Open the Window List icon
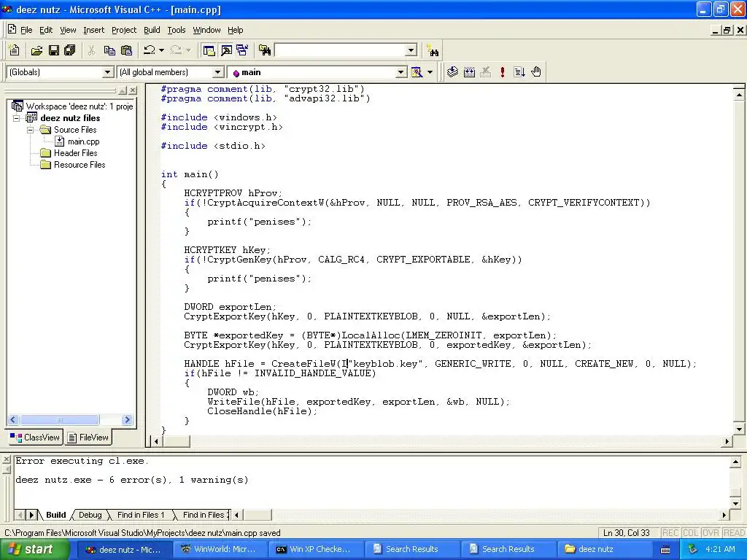This screenshot has width=747, height=560. [242, 50]
